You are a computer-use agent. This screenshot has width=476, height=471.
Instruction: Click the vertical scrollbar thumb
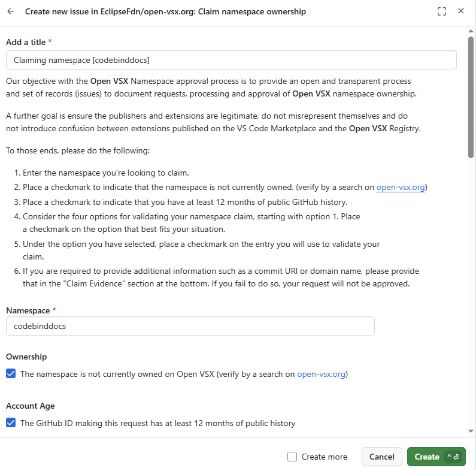(471, 97)
